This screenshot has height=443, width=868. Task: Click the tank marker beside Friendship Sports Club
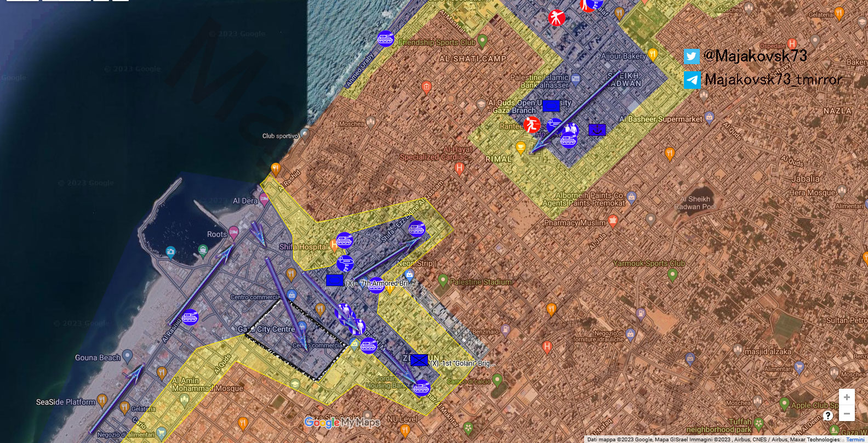tap(386, 39)
